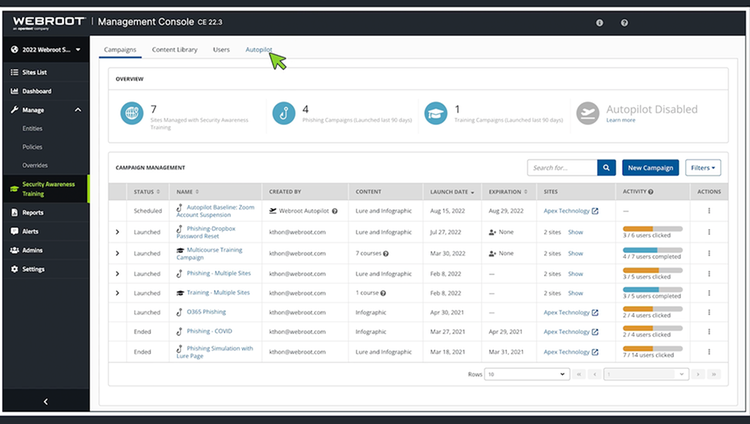
Task: Open Apex Technology link in Phishing - COVID row
Action: [x=566, y=332]
